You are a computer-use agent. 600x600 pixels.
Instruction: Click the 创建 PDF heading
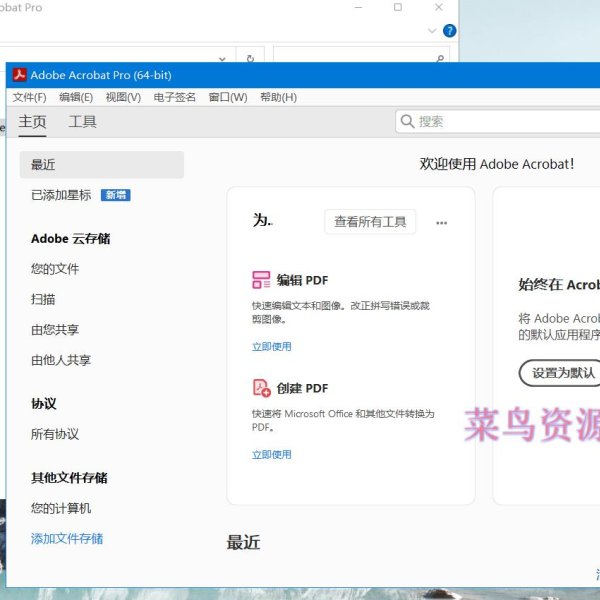coord(302,388)
